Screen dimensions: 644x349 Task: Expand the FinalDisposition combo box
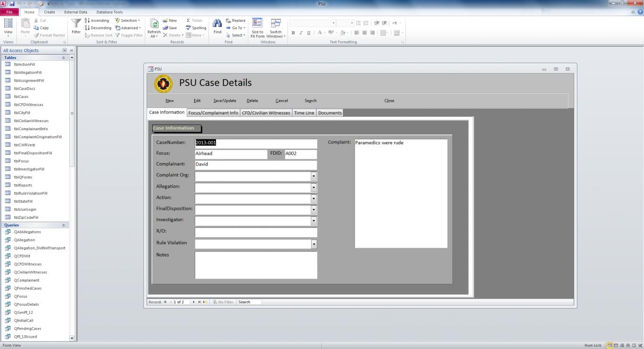point(314,210)
